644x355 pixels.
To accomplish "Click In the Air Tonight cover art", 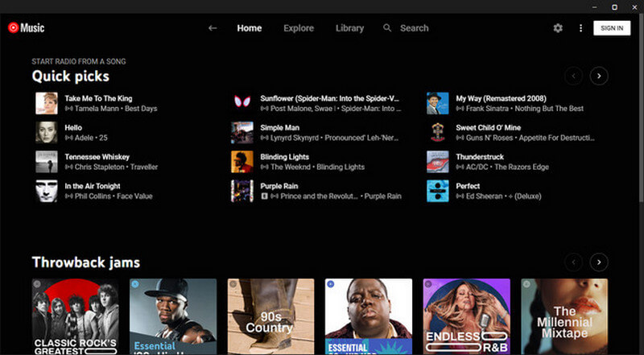I will click(x=47, y=191).
